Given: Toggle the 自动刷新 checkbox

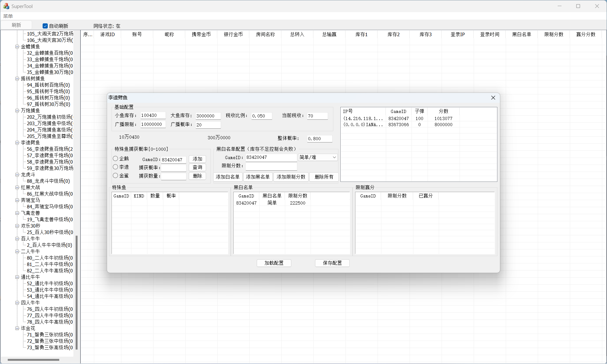Looking at the screenshot, I should click(45, 26).
